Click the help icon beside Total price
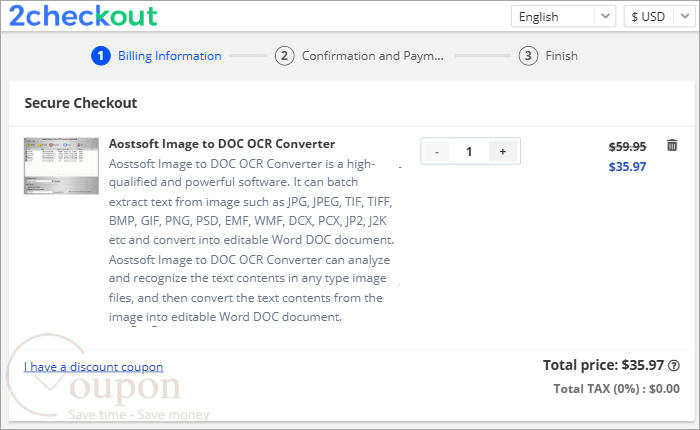The width and height of the screenshot is (700, 430). pos(674,366)
